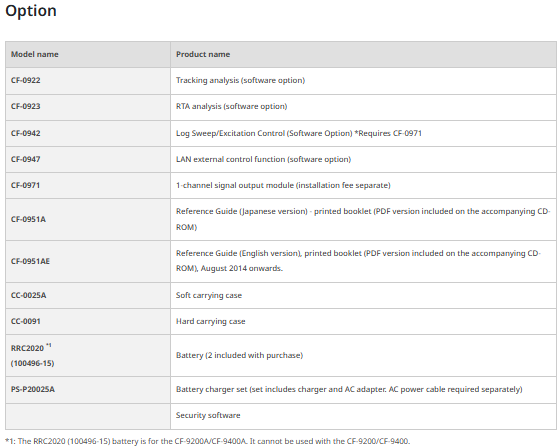
Task: Click model name PS-P20025A
Action: (32, 389)
